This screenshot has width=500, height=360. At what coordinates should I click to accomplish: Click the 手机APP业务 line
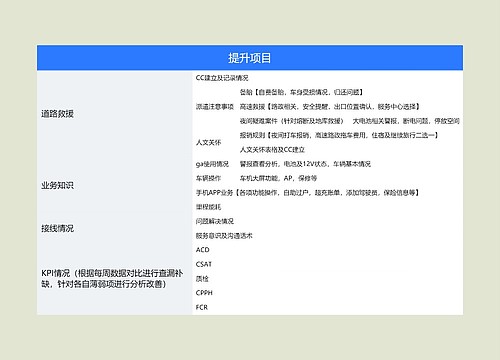point(307,193)
